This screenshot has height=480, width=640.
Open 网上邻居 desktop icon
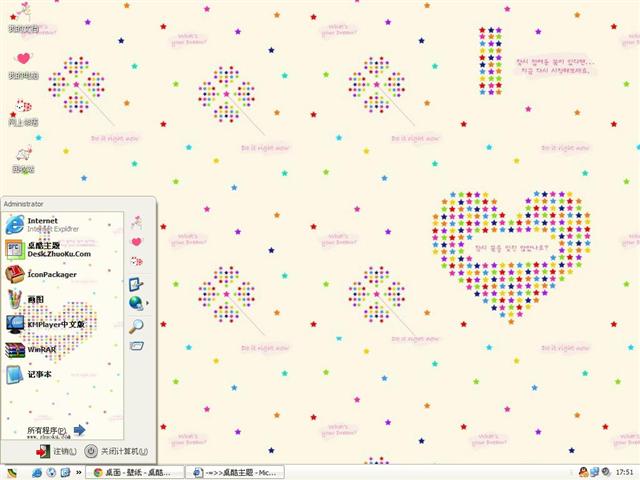(x=24, y=113)
